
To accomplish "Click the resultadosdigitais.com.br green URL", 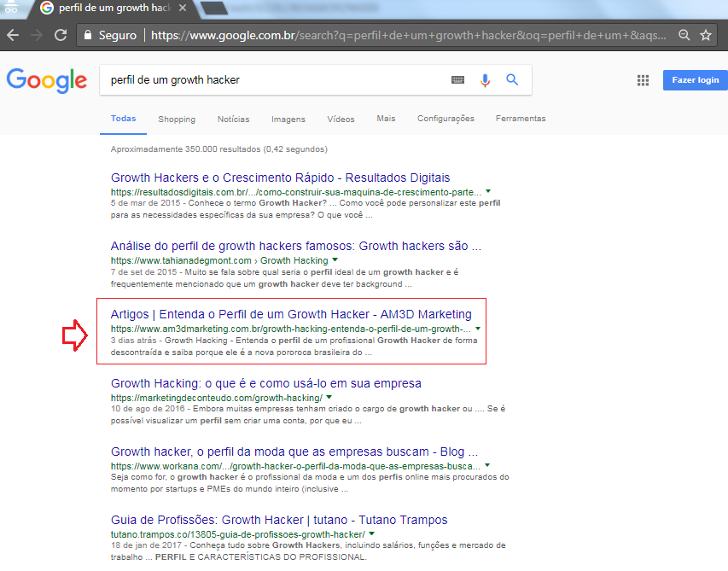I will click(296, 192).
